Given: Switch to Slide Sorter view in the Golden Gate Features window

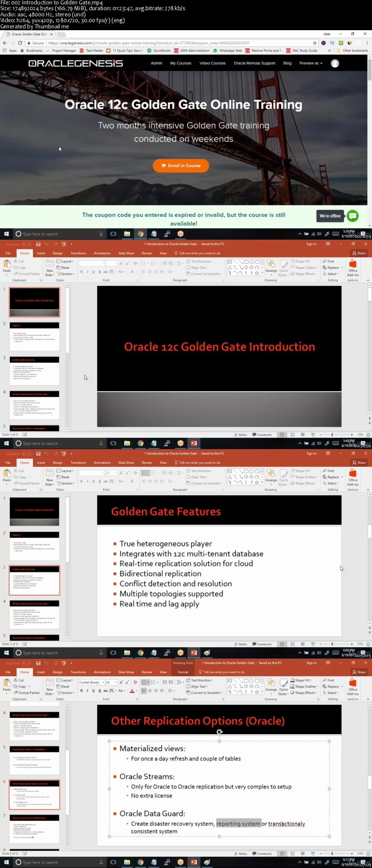Looking at the screenshot, I should (292, 644).
